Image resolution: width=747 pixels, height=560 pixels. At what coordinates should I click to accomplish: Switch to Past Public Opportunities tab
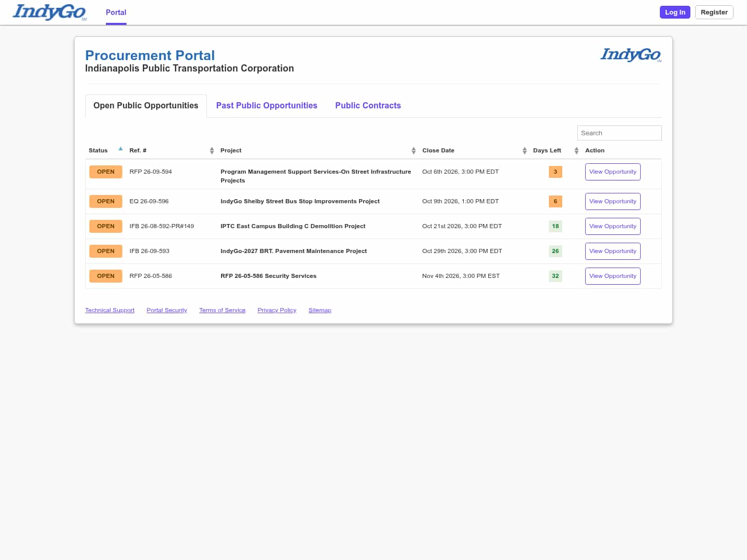pos(267,106)
